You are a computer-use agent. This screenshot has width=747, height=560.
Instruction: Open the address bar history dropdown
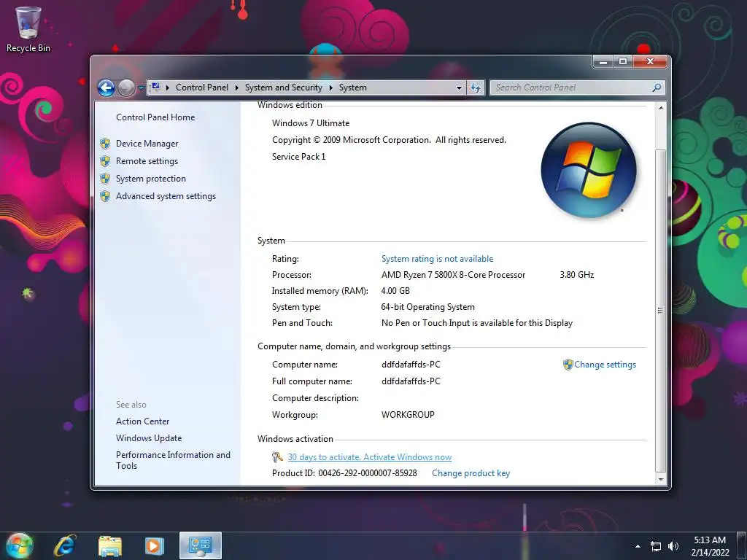click(x=459, y=87)
